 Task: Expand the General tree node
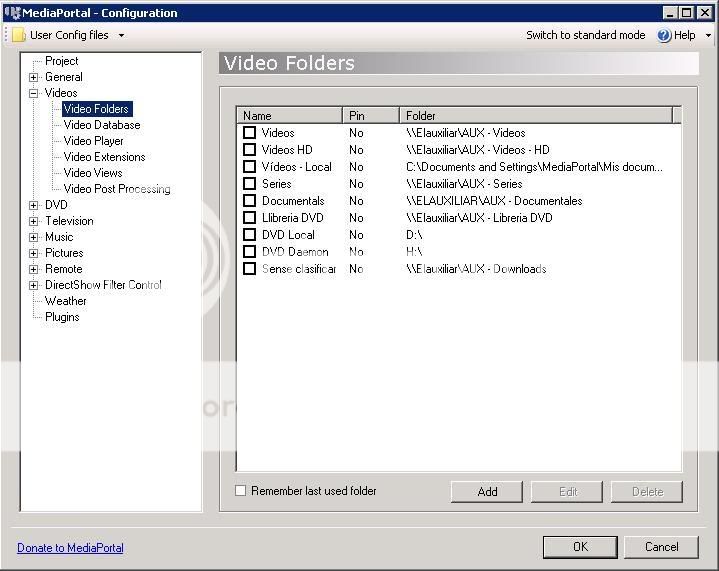(x=33, y=77)
